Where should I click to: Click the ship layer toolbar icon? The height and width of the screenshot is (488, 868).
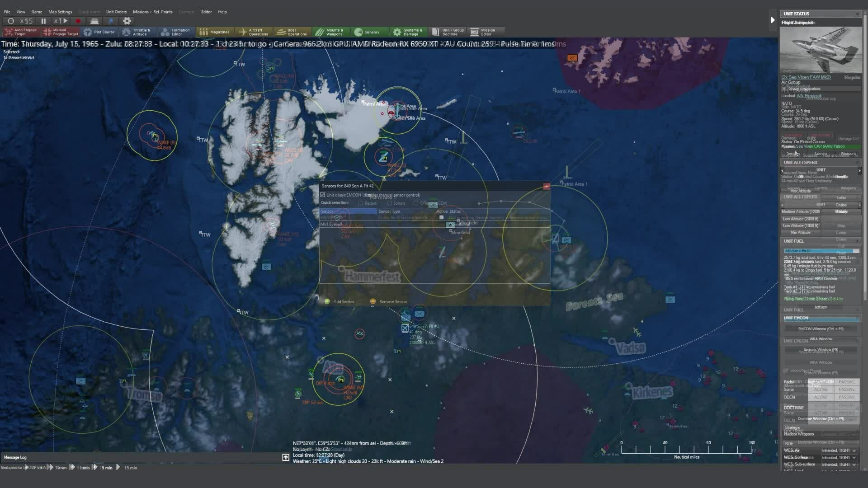[x=94, y=21]
